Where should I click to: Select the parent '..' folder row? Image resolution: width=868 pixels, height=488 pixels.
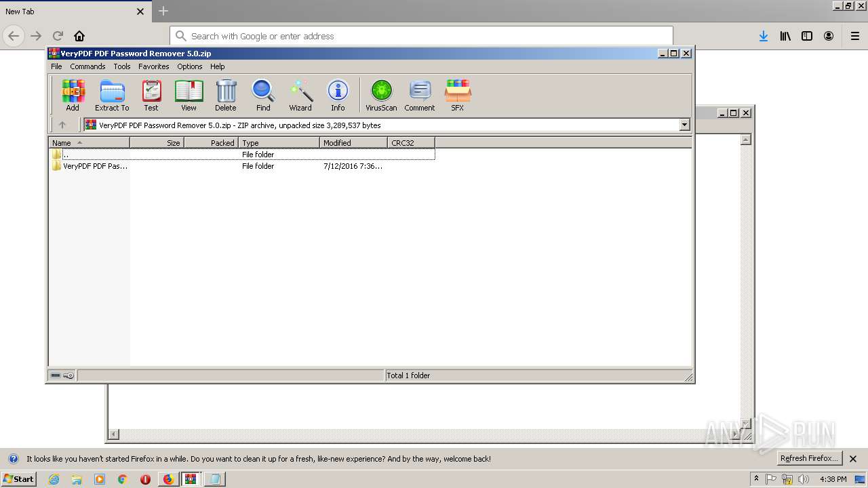point(242,155)
